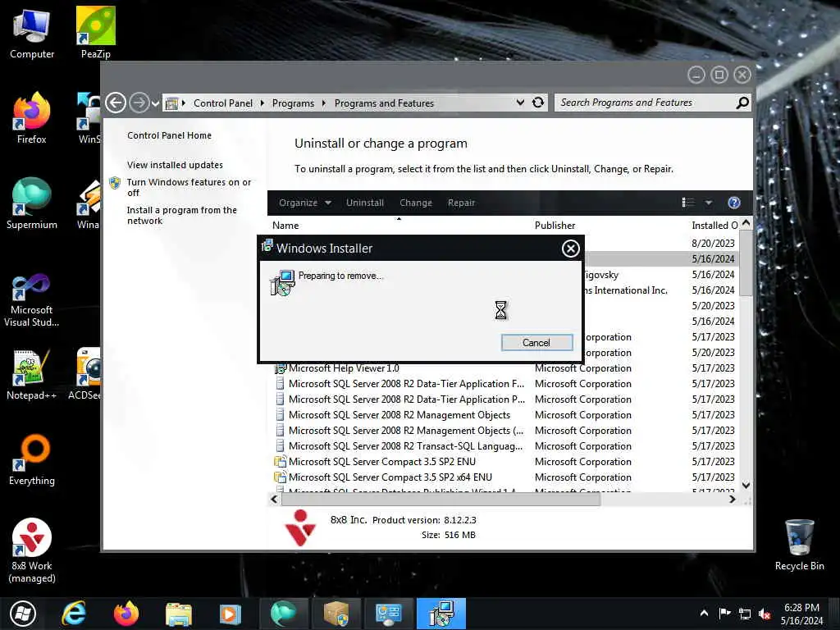Switch to the Windows Installer taskbar item

point(441,614)
